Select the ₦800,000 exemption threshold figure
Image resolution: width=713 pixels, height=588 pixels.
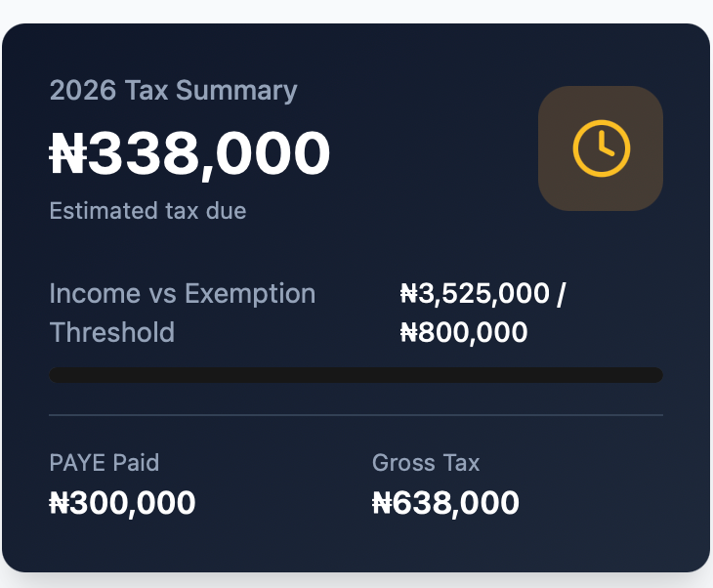click(x=464, y=332)
